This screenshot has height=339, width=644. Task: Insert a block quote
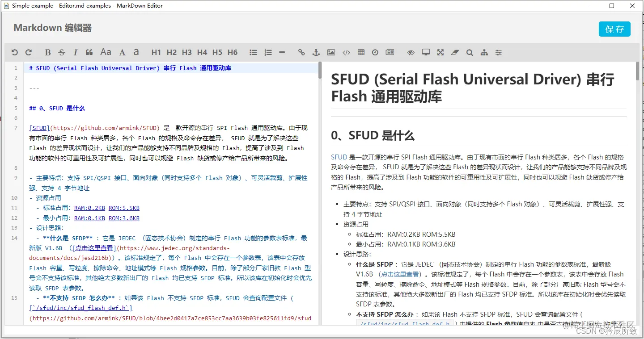[89, 52]
